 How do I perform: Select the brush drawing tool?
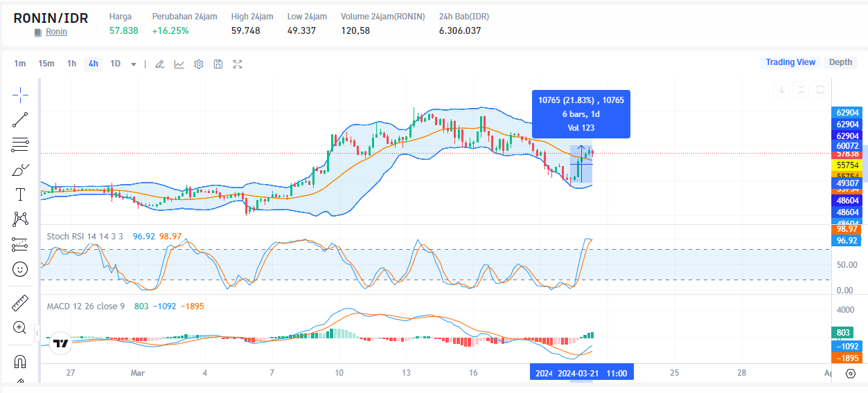[x=20, y=170]
